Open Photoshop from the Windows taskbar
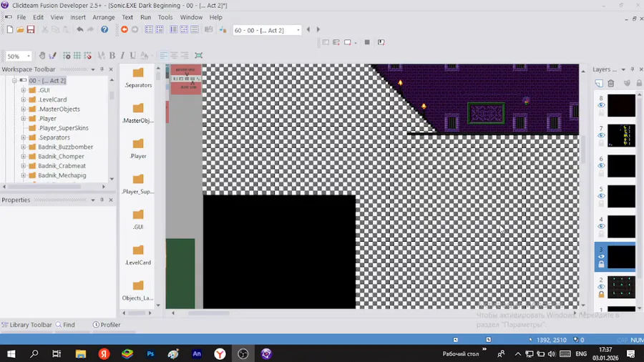Screen dimensions: 644x362 [150, 353]
